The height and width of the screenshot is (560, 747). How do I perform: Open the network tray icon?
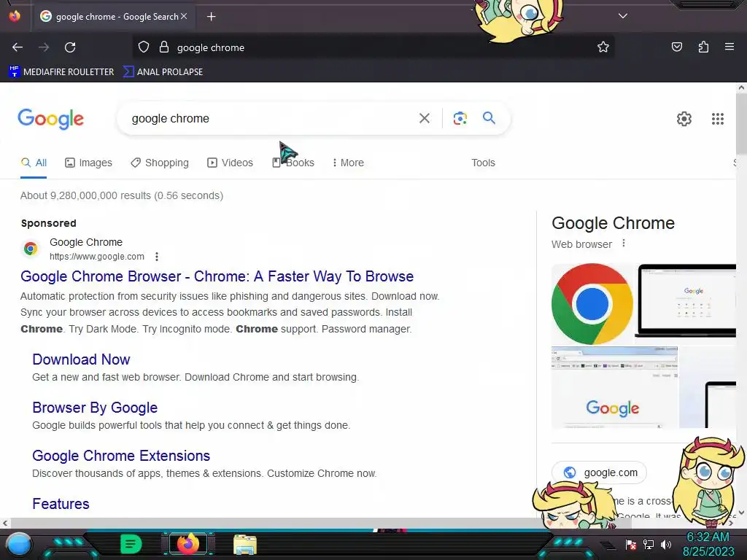coord(649,544)
